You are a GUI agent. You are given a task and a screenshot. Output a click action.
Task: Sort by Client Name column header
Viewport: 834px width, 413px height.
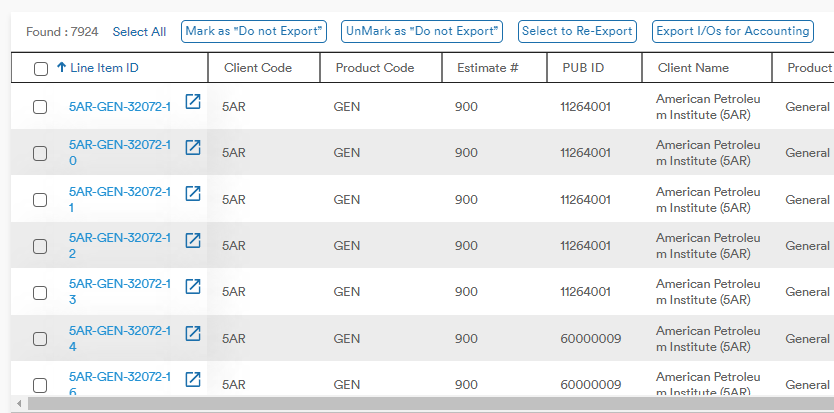[693, 68]
